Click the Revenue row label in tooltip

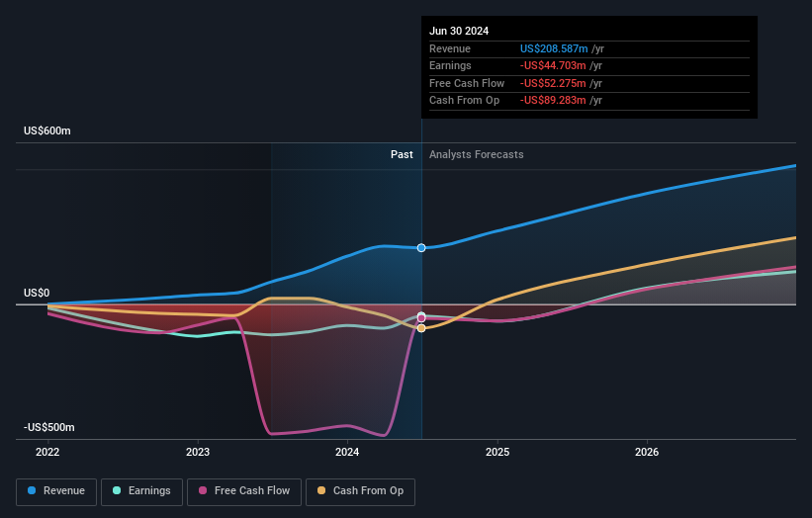tap(450, 48)
